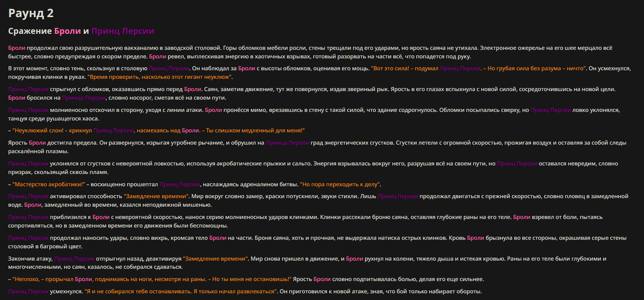The width and height of the screenshot is (644, 300).
Task: Click quote "Но грубая сила без разума – ничто"
Action: (537, 68)
